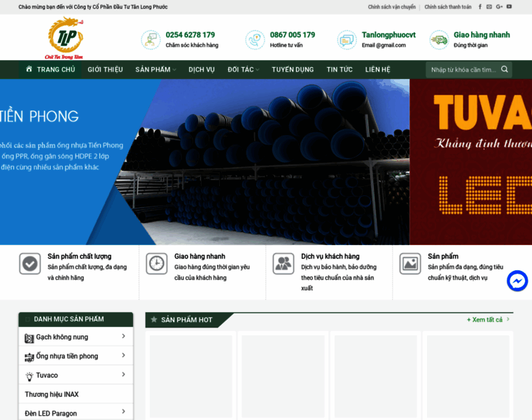
Task: Open Chính sách vận chuyển link
Action: (x=392, y=7)
